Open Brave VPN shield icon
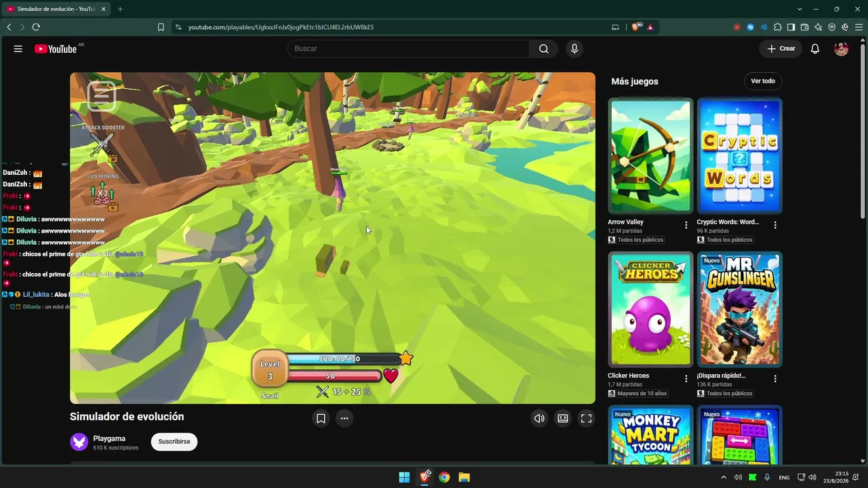The image size is (868, 488). [x=832, y=27]
